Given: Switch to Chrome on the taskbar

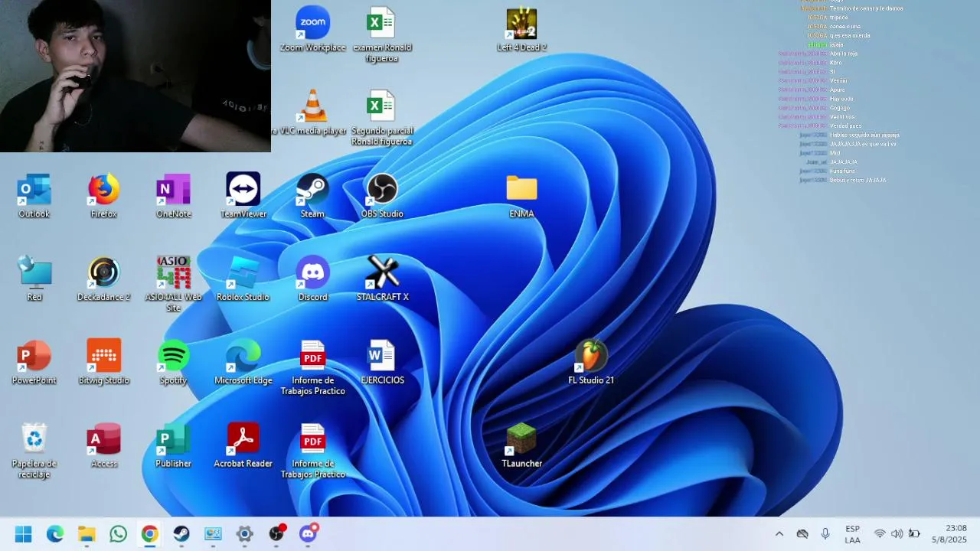Looking at the screenshot, I should (x=149, y=534).
